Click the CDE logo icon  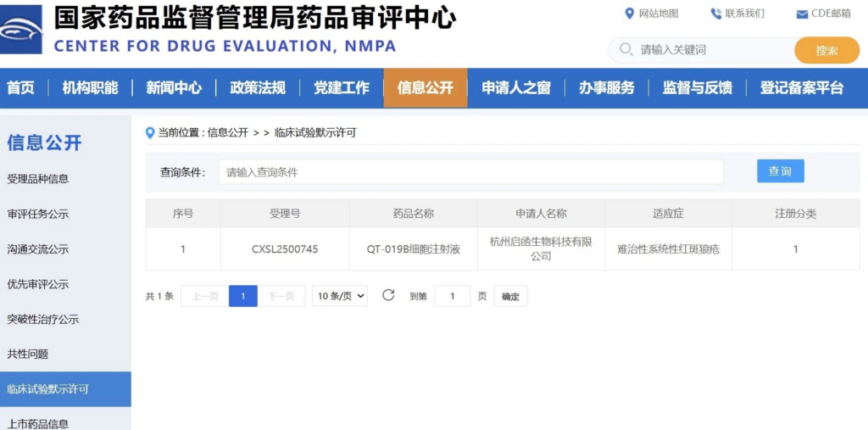pos(21,30)
